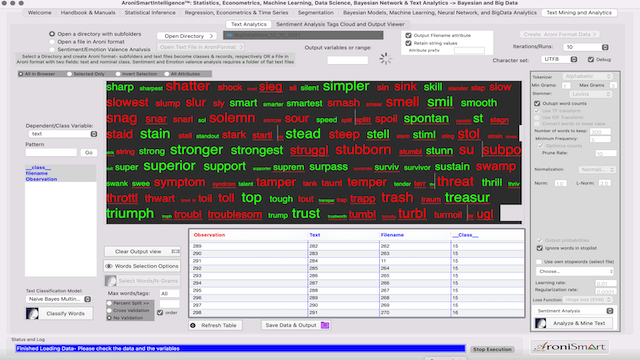Click the Output variables or range field
This screenshot has height=360, width=640.
click(348, 60)
